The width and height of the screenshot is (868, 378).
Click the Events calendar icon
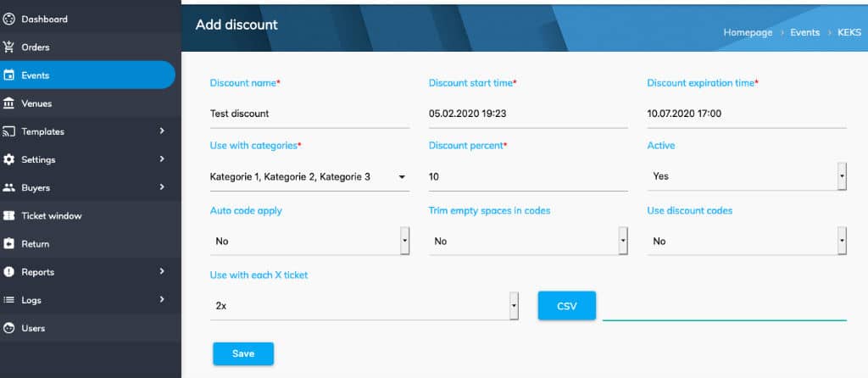pyautogui.click(x=8, y=75)
